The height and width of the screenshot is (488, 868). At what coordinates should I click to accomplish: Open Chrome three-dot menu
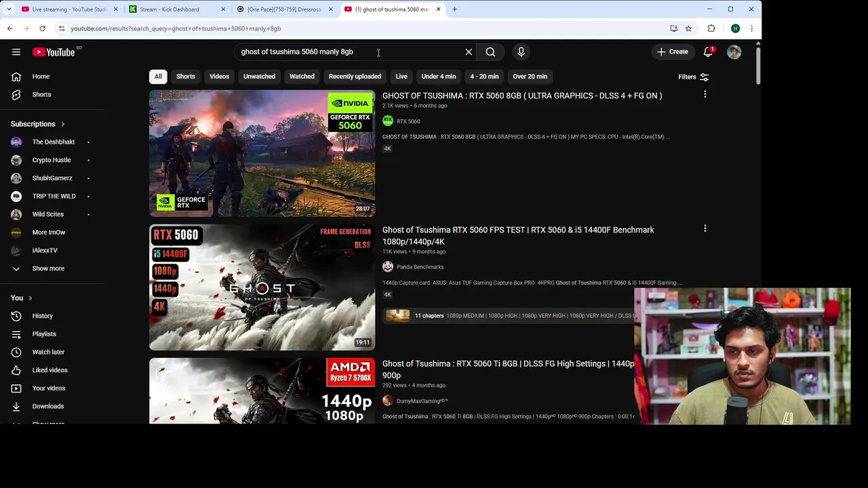point(751,28)
